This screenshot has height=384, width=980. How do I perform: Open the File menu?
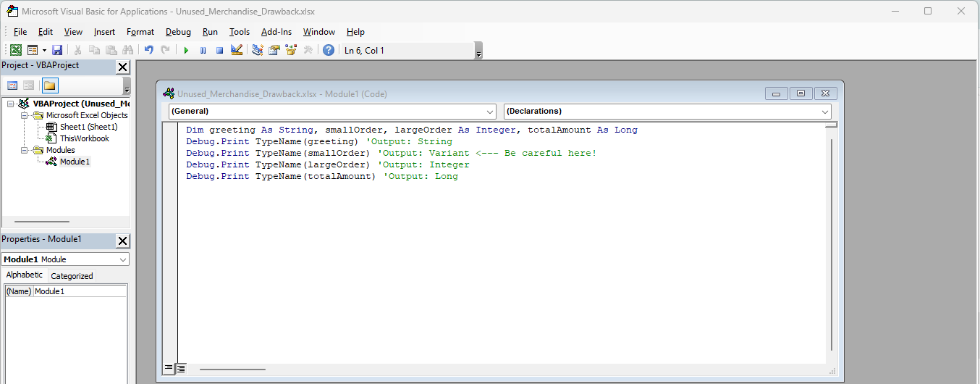coord(20,32)
